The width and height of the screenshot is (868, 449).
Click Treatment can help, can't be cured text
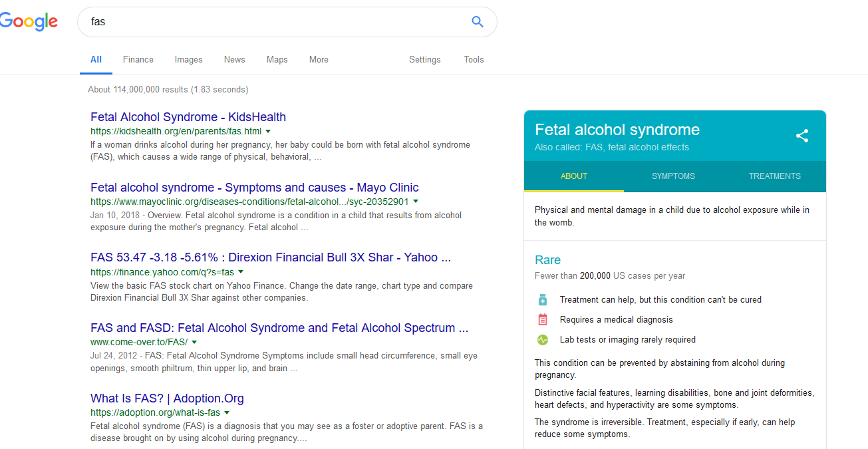[x=660, y=299]
